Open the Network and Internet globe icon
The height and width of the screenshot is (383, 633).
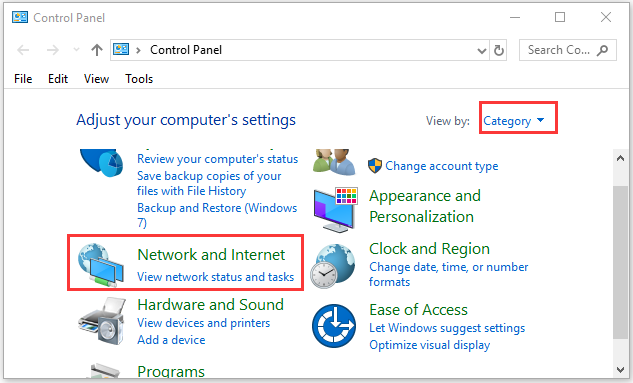click(101, 265)
